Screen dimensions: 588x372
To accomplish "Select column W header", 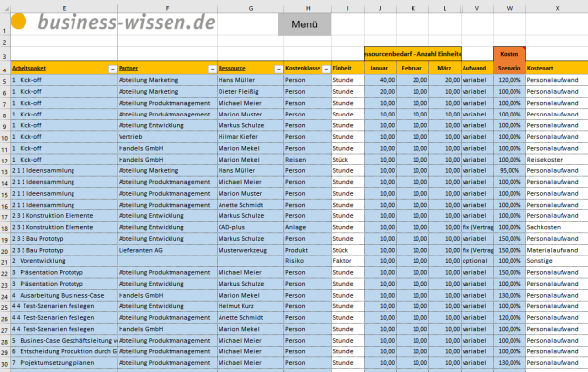I will pos(510,8).
